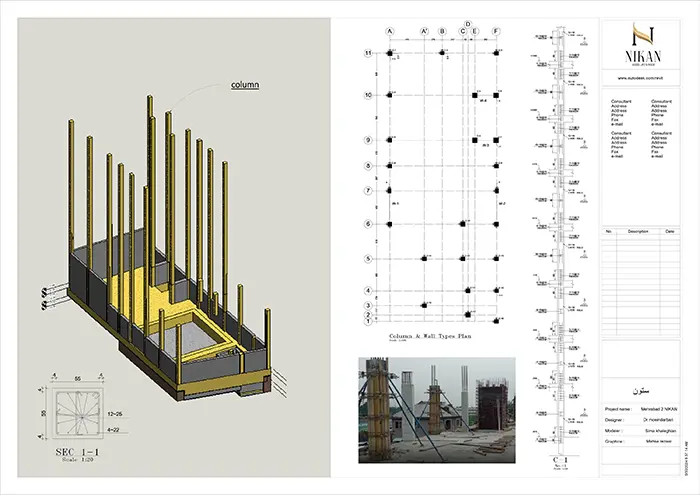Click grid bubble 11 on the left axis

click(x=368, y=52)
